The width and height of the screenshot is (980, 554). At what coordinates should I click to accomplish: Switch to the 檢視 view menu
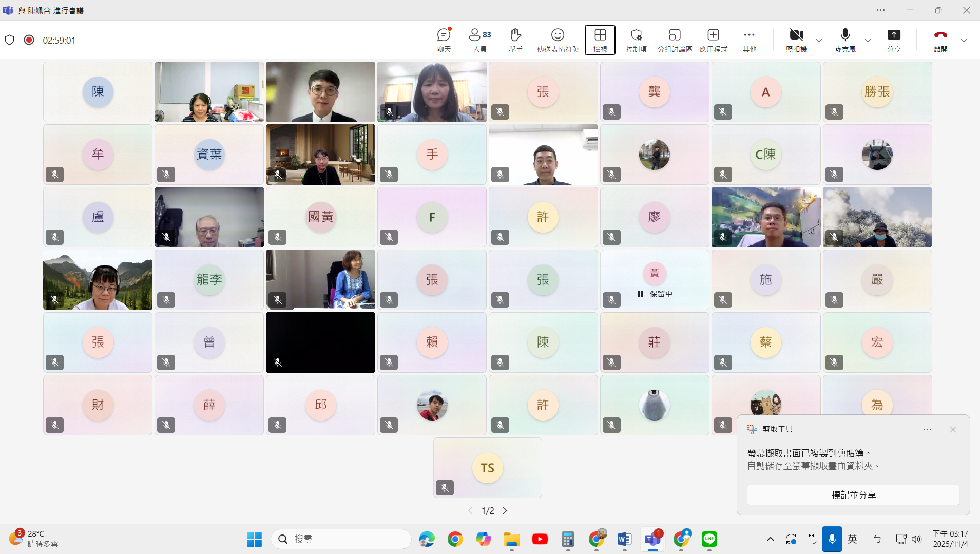600,40
